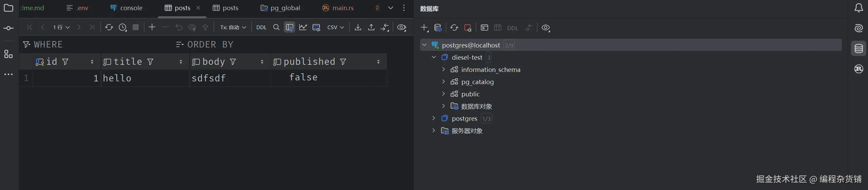This screenshot has height=190, width=868.
Task: Close the active posts tab
Action: coord(198,8)
